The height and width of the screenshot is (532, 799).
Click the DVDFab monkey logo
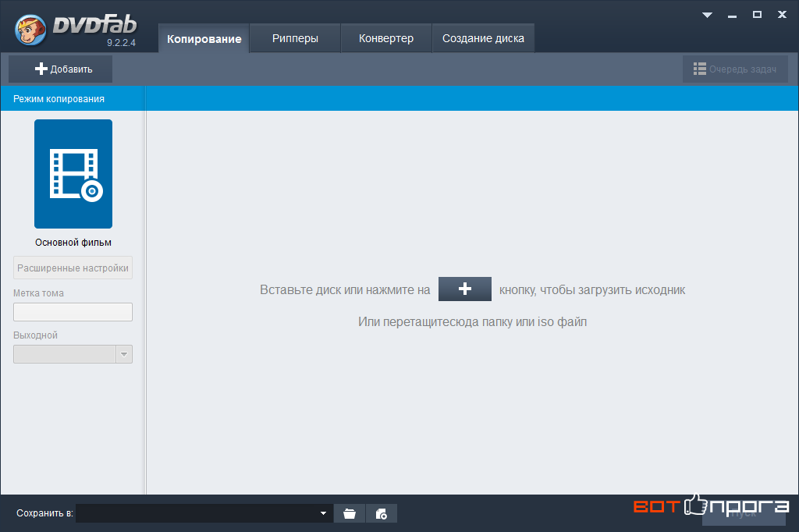30,30
